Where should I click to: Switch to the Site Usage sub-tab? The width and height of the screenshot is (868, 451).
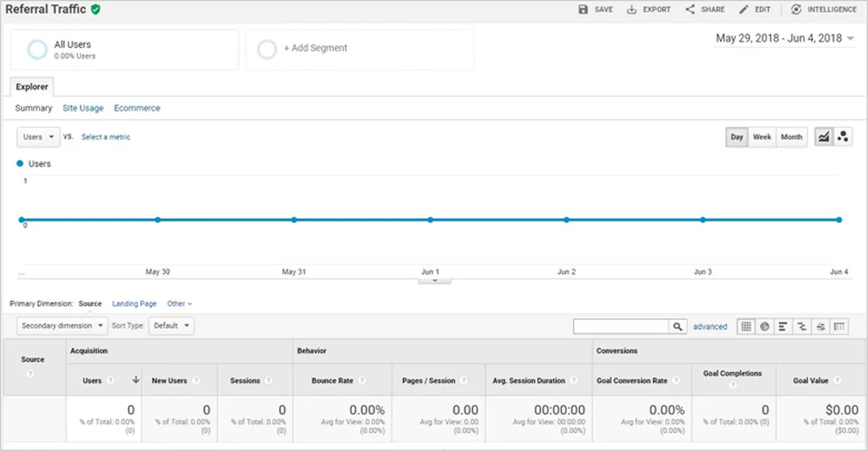click(83, 108)
